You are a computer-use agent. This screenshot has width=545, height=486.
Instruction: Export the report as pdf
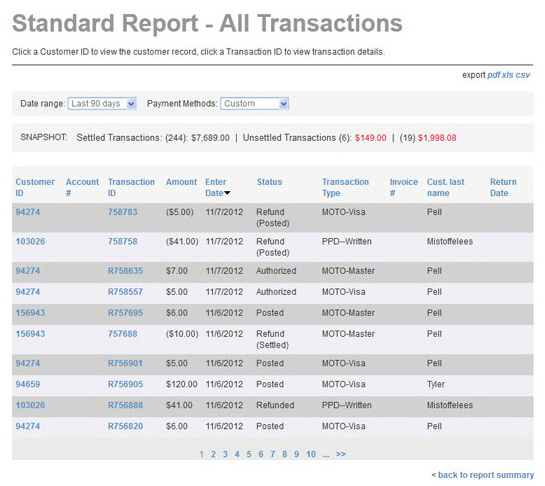click(x=494, y=75)
